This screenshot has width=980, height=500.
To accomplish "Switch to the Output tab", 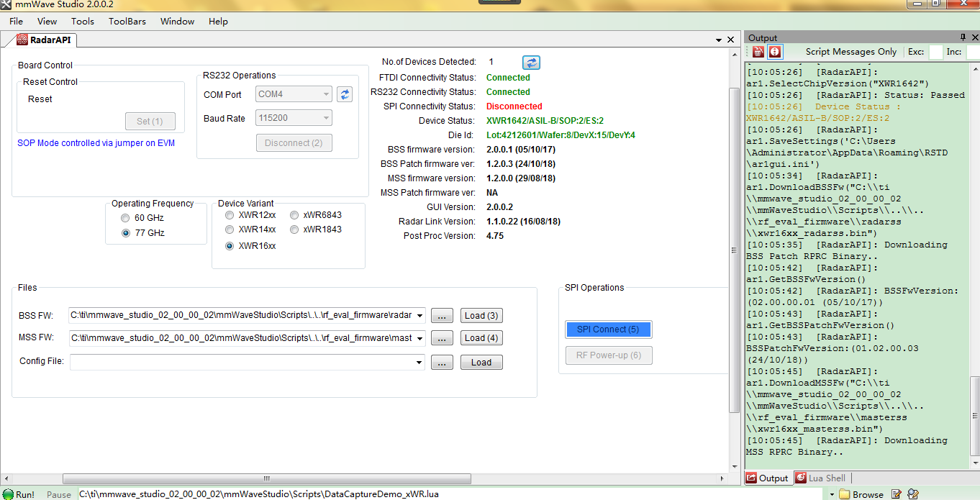I will pos(768,478).
